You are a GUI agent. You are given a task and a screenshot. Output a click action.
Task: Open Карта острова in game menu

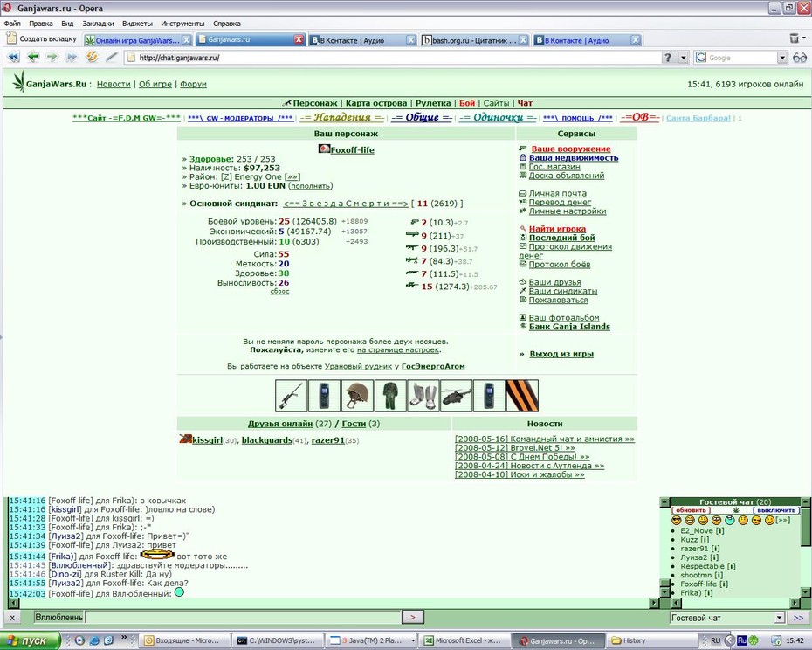coord(376,103)
